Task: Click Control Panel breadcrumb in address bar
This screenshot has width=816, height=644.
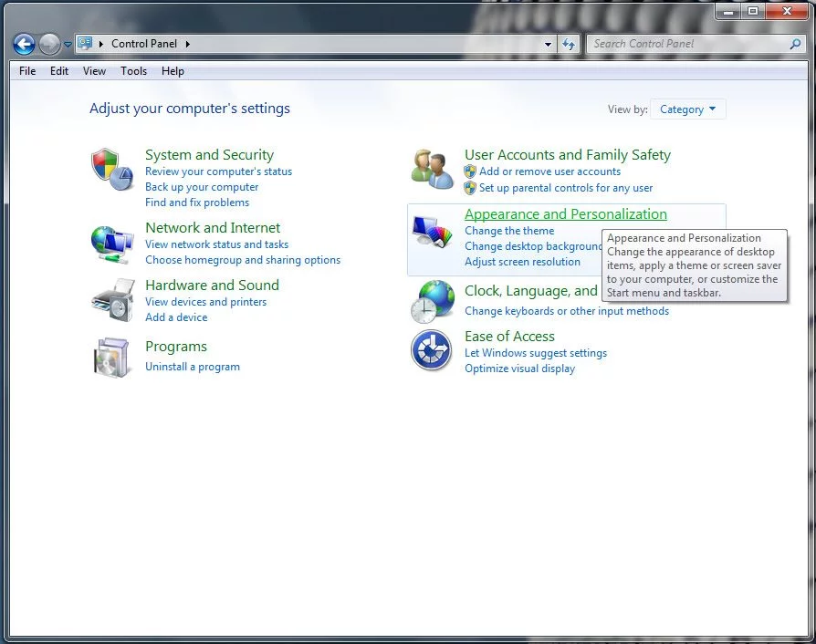Action: 144,44
